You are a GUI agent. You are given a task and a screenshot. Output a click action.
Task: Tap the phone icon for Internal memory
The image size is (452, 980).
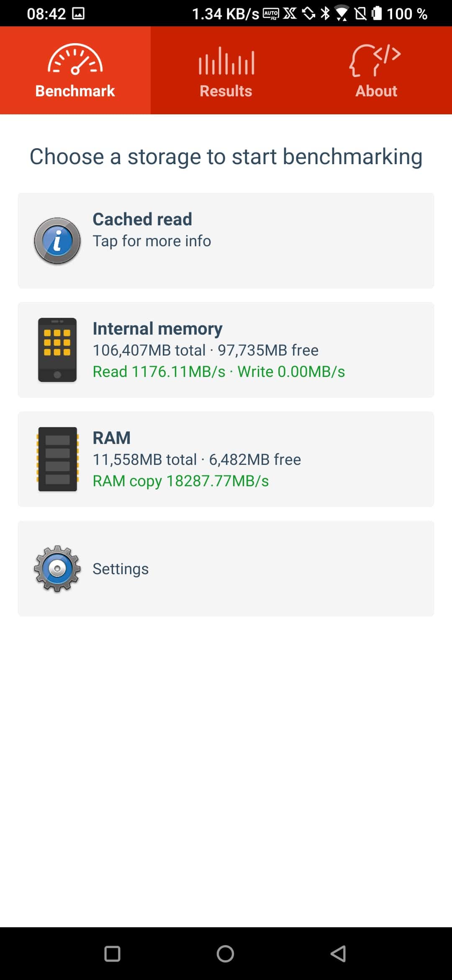(57, 350)
